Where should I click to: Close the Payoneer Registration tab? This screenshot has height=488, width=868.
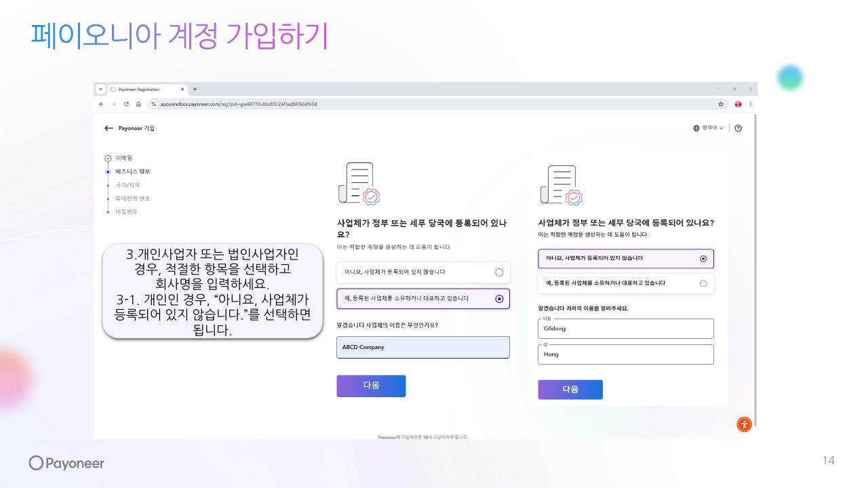(x=182, y=89)
